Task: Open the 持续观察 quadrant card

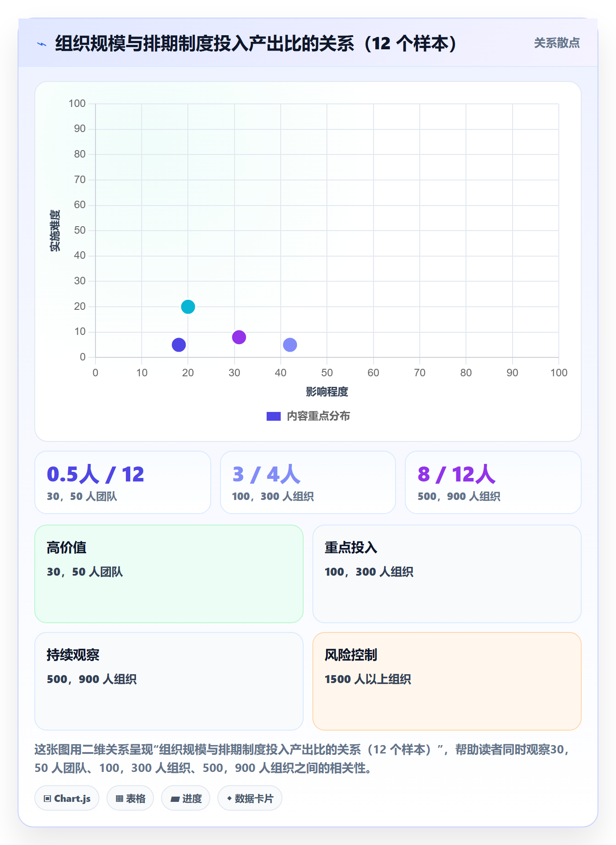Action: click(x=169, y=681)
